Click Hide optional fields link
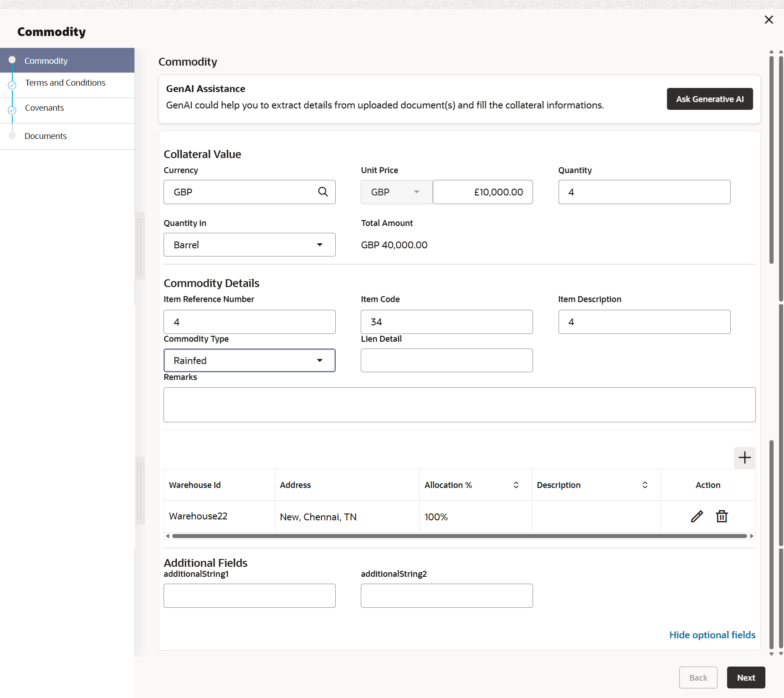The image size is (784, 698). click(x=712, y=635)
